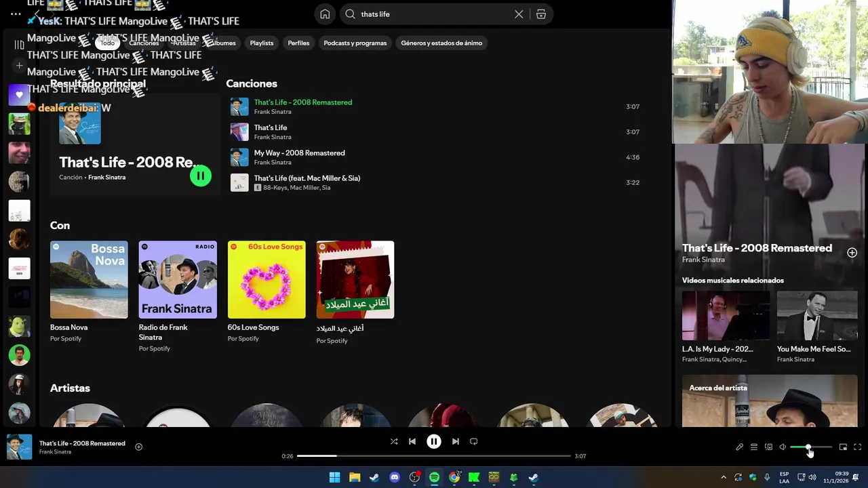Go to Spotify Home icon
This screenshot has height=488, width=868.
pos(325,14)
